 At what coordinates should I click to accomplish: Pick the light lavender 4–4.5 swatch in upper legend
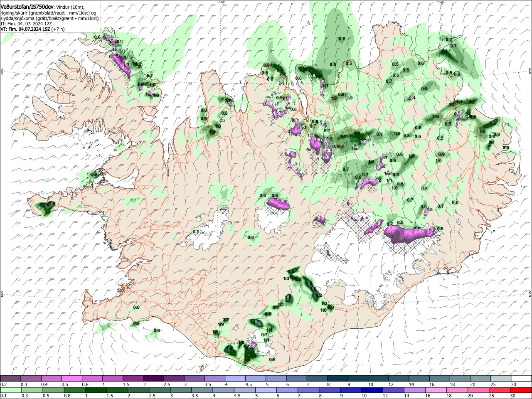(234, 379)
